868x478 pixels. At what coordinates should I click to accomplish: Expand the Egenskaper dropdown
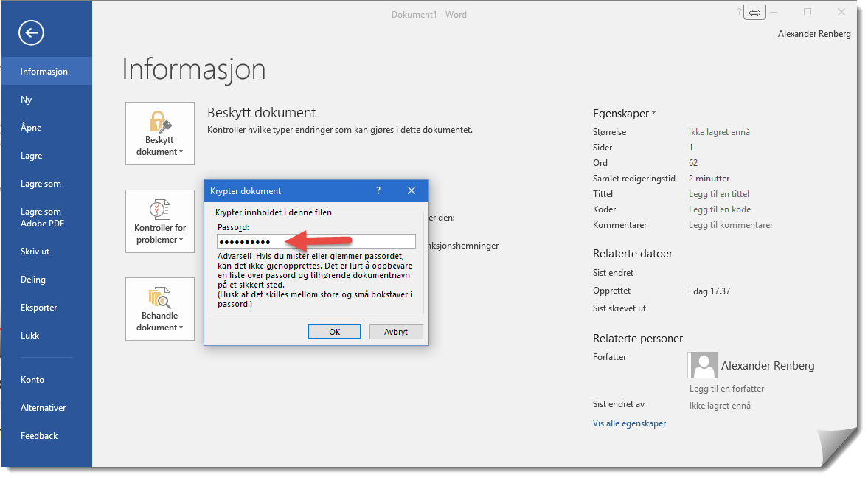[x=624, y=114]
